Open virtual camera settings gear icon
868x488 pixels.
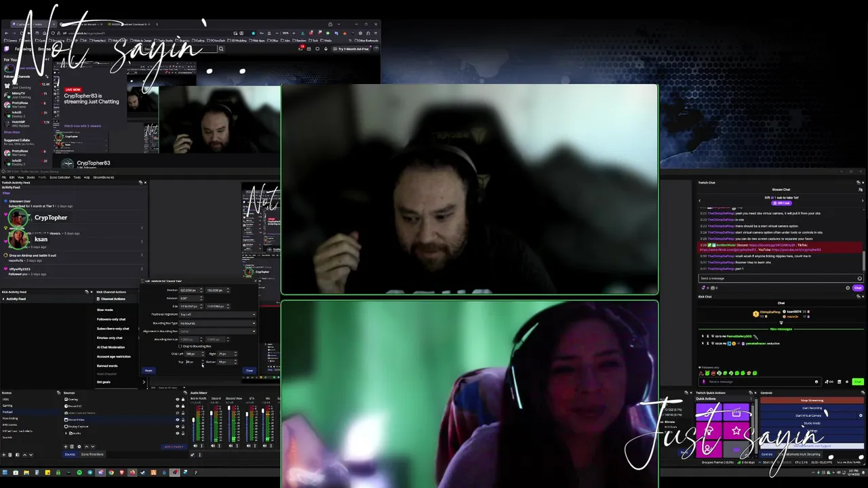pyautogui.click(x=861, y=415)
